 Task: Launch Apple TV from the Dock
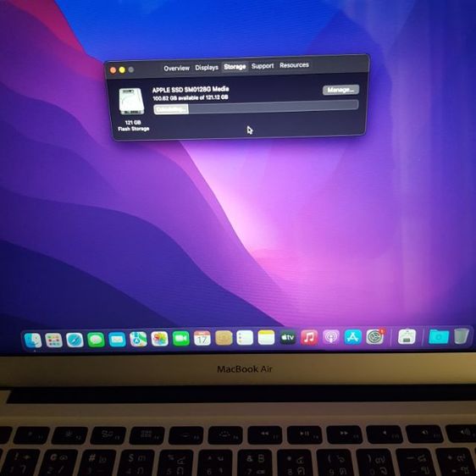[288, 337]
